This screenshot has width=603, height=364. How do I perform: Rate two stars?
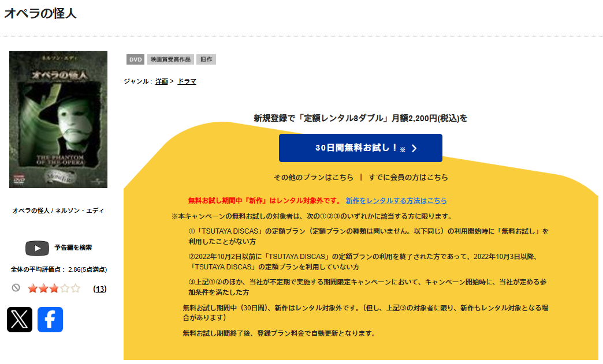coord(43,288)
